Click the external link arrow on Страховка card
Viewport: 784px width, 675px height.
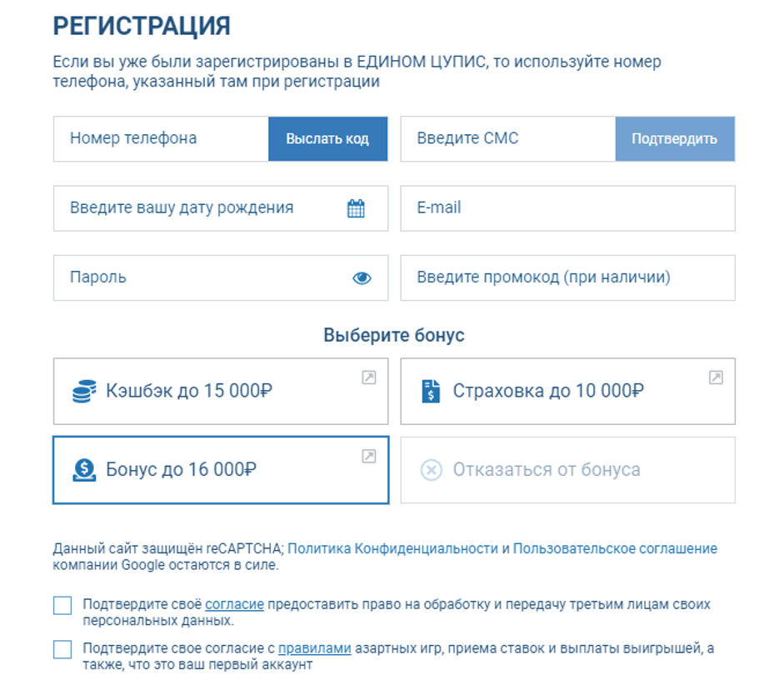point(716,376)
